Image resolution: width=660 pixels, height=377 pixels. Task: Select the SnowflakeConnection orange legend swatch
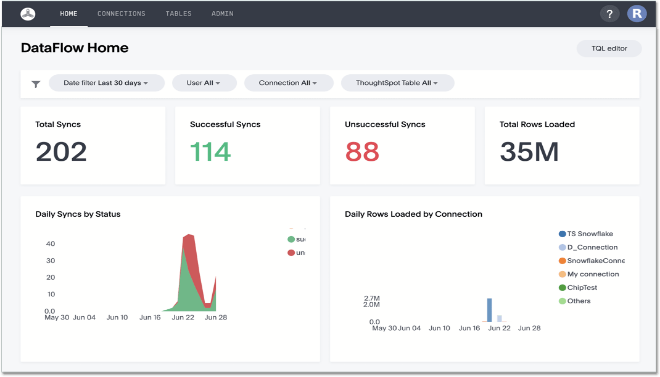(562, 261)
